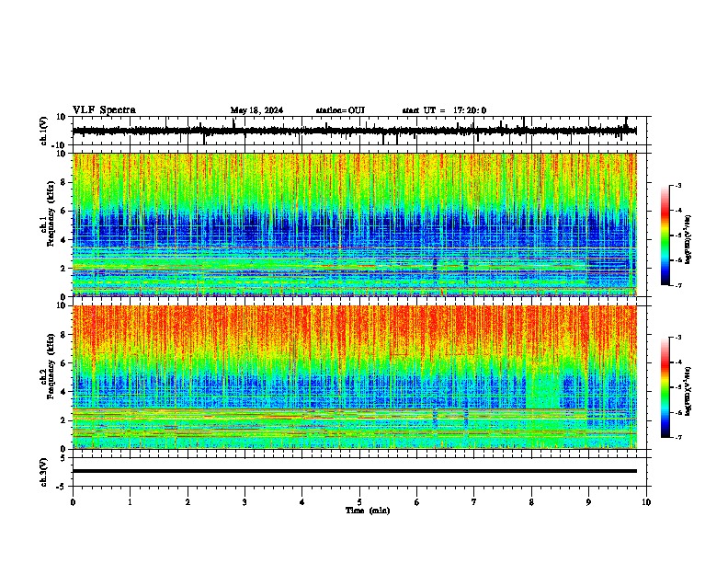Click the ch.1 'Frequency (kHz)' axis label
Viewport: 728px width, 563px height.
48,214
